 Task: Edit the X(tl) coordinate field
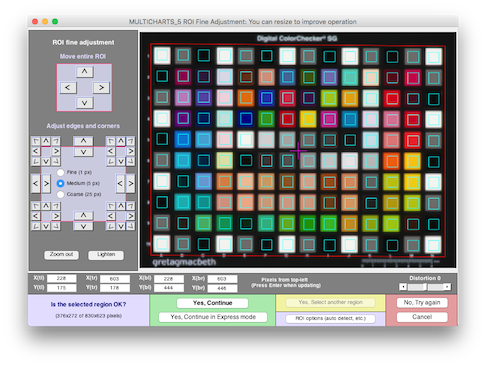(x=62, y=278)
